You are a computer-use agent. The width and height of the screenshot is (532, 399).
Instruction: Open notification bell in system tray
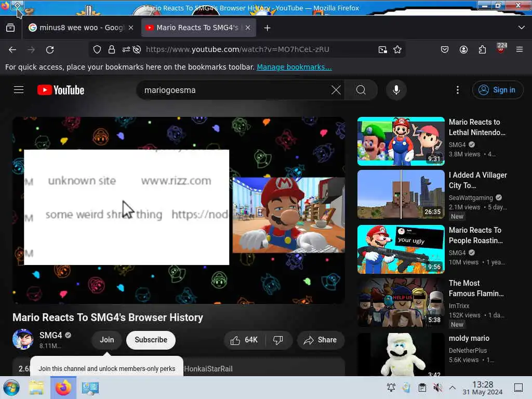(x=391, y=388)
